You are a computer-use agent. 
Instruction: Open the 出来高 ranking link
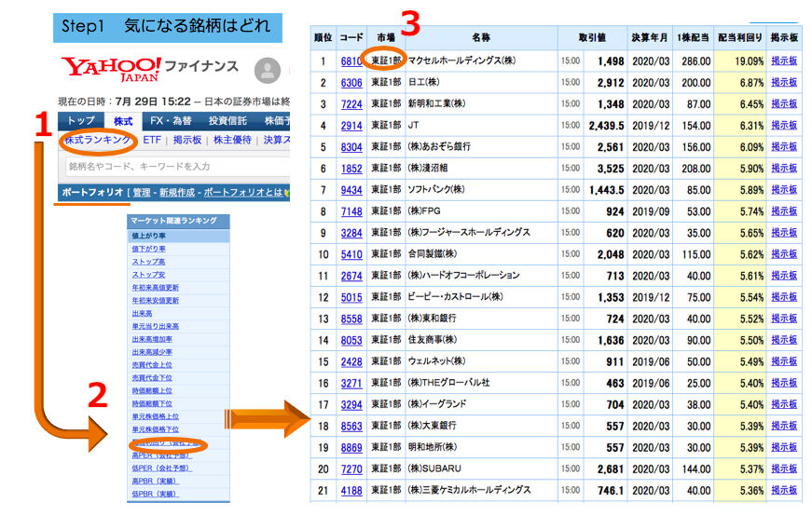(142, 313)
